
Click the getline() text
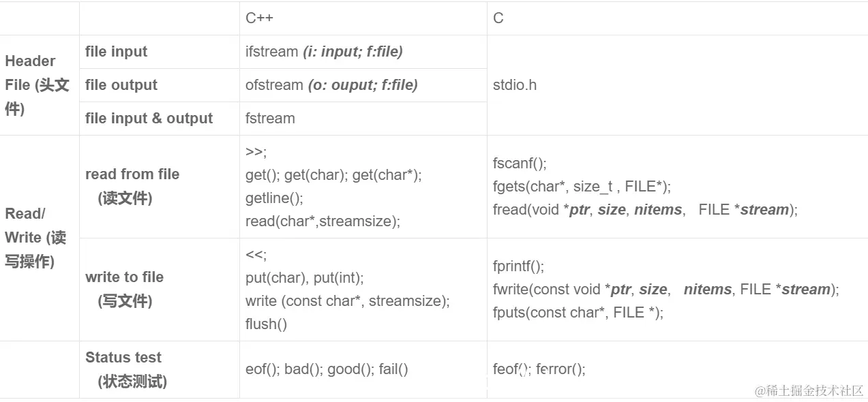[274, 198]
